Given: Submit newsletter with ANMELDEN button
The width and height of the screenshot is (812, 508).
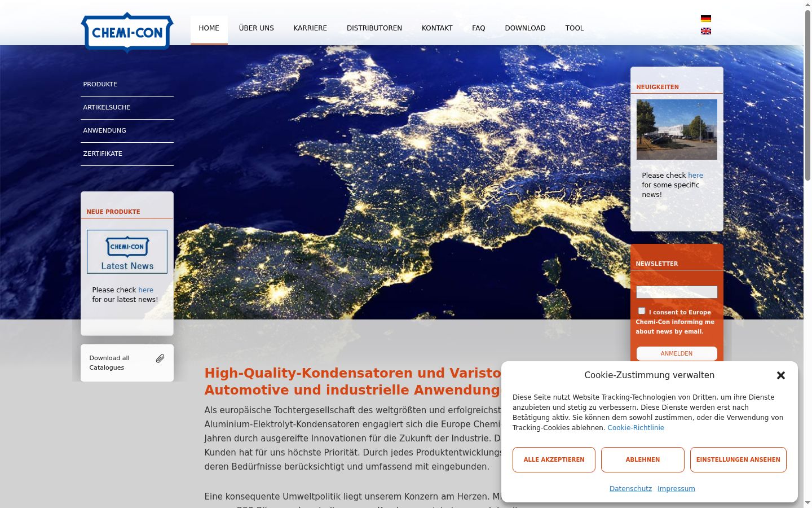Looking at the screenshot, I should [x=677, y=353].
